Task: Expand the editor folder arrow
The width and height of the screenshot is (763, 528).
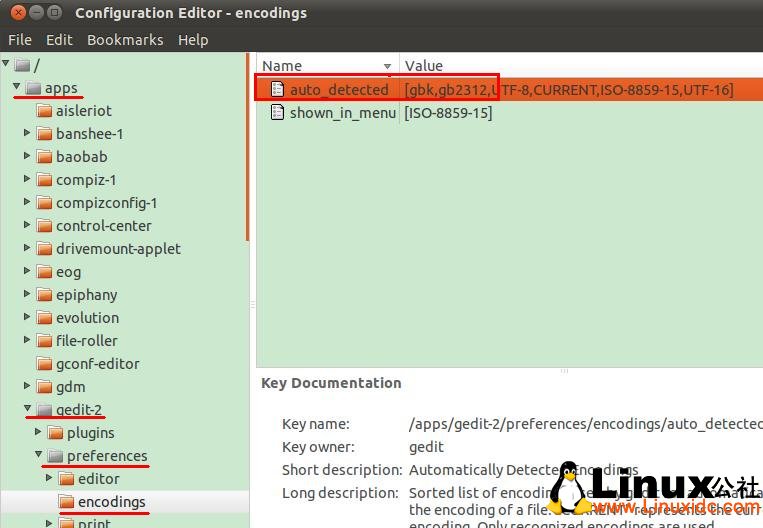Action: coord(49,477)
